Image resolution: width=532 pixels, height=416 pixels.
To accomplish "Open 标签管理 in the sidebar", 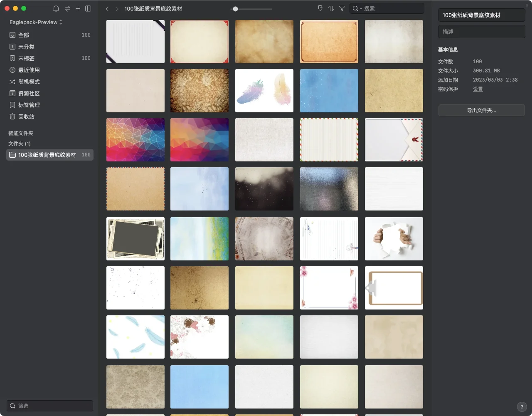I will [x=29, y=105].
